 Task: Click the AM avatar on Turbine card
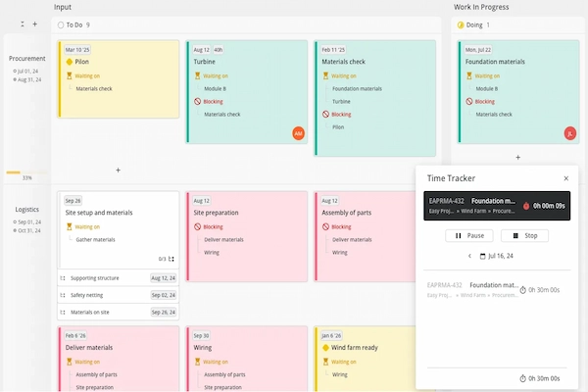coord(298,133)
